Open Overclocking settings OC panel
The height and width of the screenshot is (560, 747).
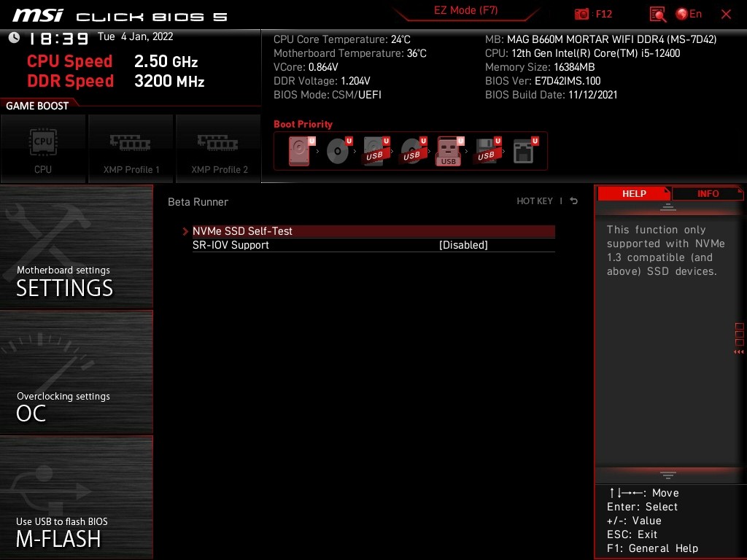76,372
